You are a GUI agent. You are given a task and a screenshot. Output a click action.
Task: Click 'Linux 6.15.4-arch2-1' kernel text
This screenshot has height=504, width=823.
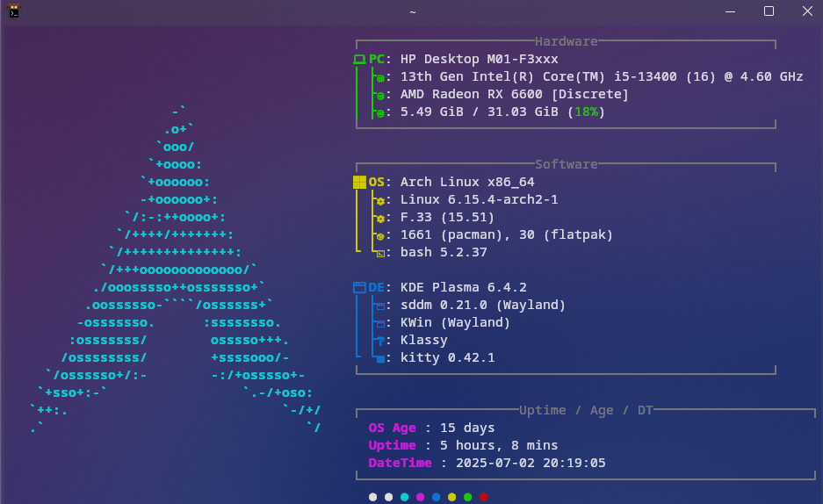(480, 200)
